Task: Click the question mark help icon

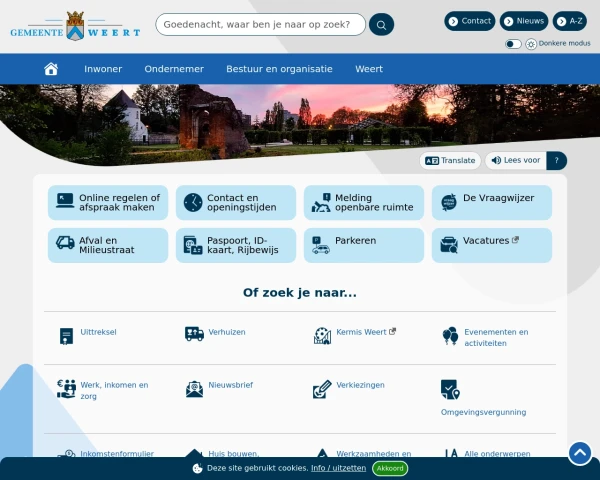Action: pos(557,160)
